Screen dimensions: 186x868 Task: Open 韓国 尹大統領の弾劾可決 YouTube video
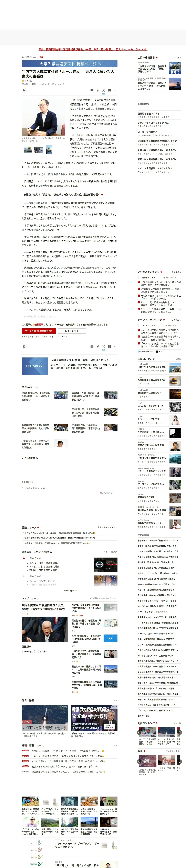pyautogui.click(x=94, y=718)
